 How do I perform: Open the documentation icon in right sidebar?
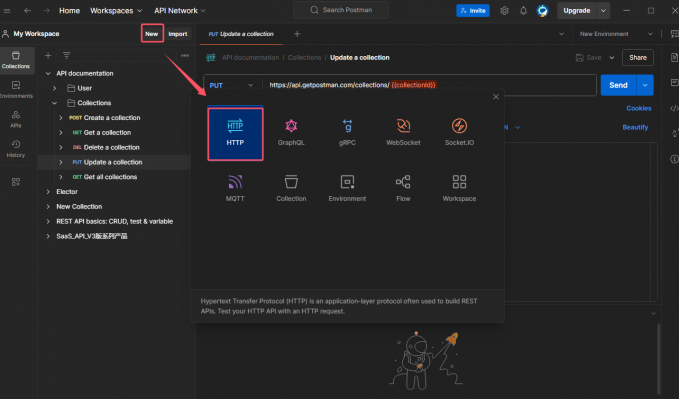[674, 58]
